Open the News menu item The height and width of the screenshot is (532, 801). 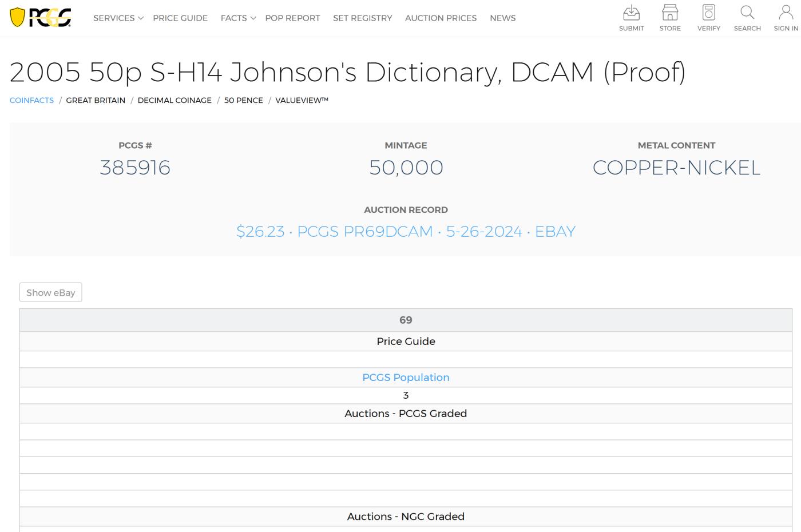click(x=502, y=18)
